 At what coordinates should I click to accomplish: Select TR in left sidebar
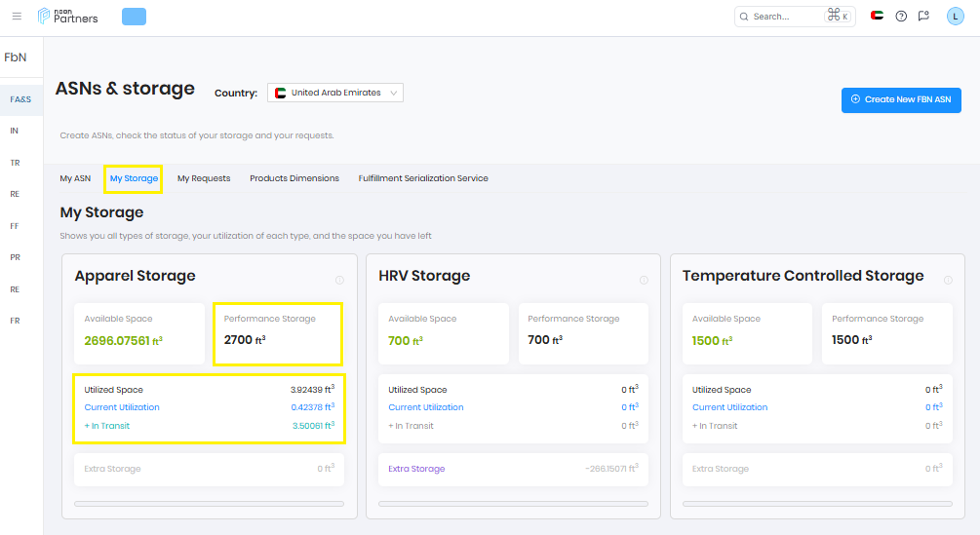coord(15,163)
